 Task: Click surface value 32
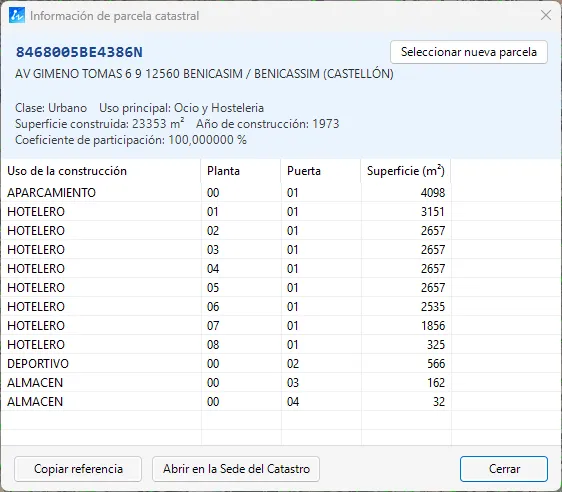[x=439, y=402]
